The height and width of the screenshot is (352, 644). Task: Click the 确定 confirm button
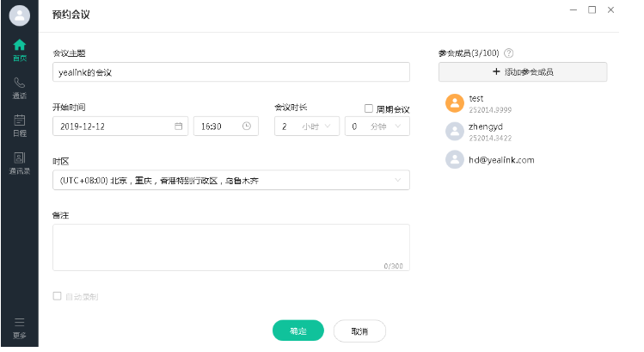coord(297,330)
